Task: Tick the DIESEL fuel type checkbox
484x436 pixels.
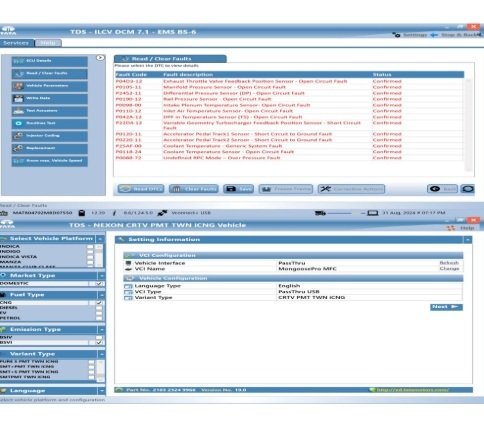Action: pos(99,308)
